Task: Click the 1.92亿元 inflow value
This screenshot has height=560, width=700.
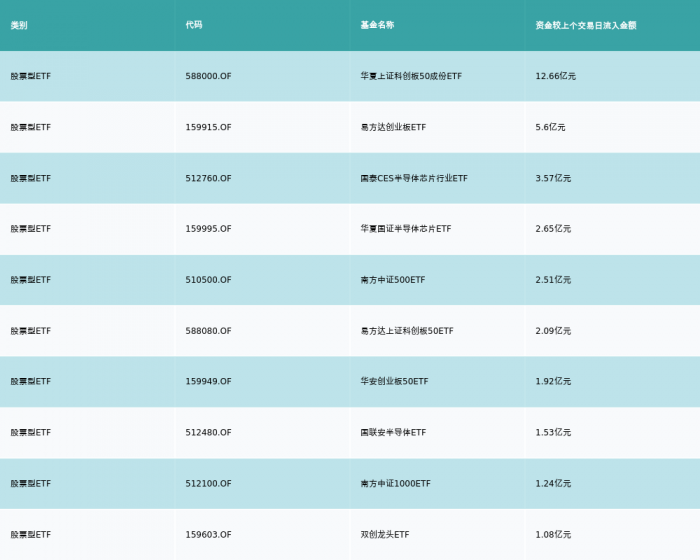Action: 553,381
